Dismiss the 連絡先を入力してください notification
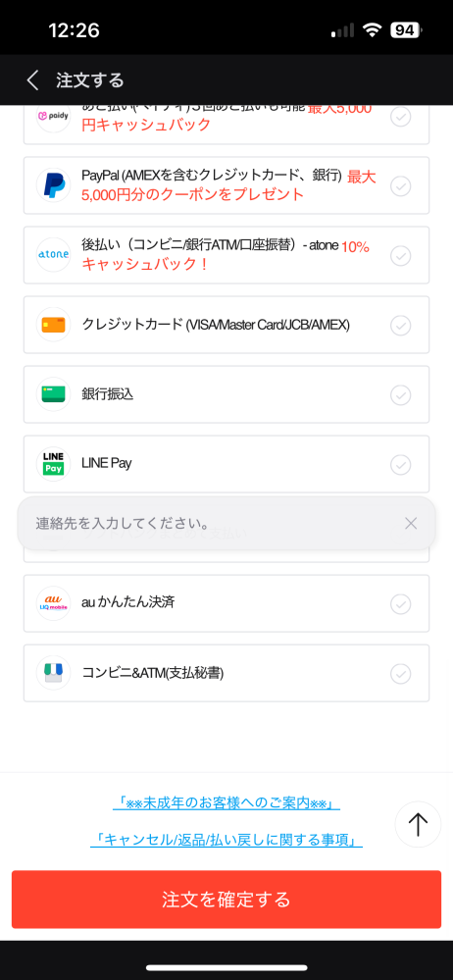Screen dimensions: 453x980 (411, 523)
